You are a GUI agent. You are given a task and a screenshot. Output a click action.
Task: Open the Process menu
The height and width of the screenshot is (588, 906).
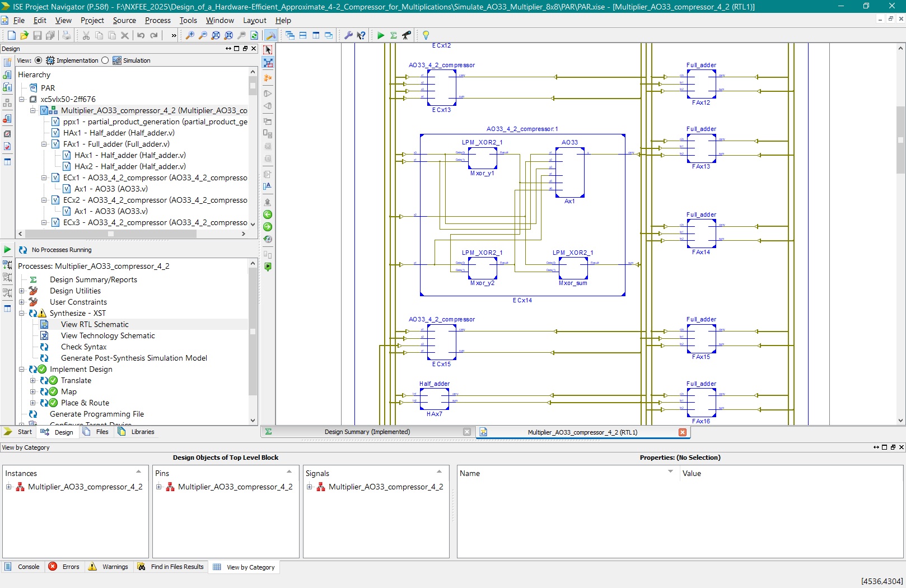point(157,20)
